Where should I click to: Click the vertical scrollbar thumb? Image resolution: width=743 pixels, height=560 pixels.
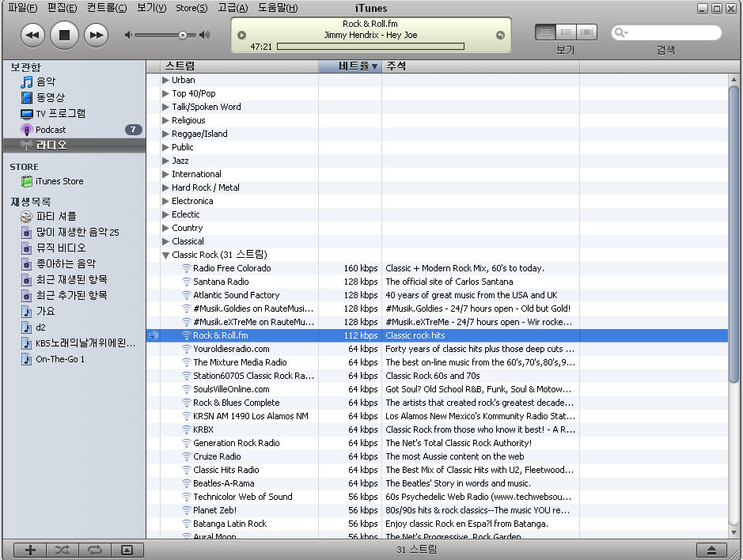(734, 234)
